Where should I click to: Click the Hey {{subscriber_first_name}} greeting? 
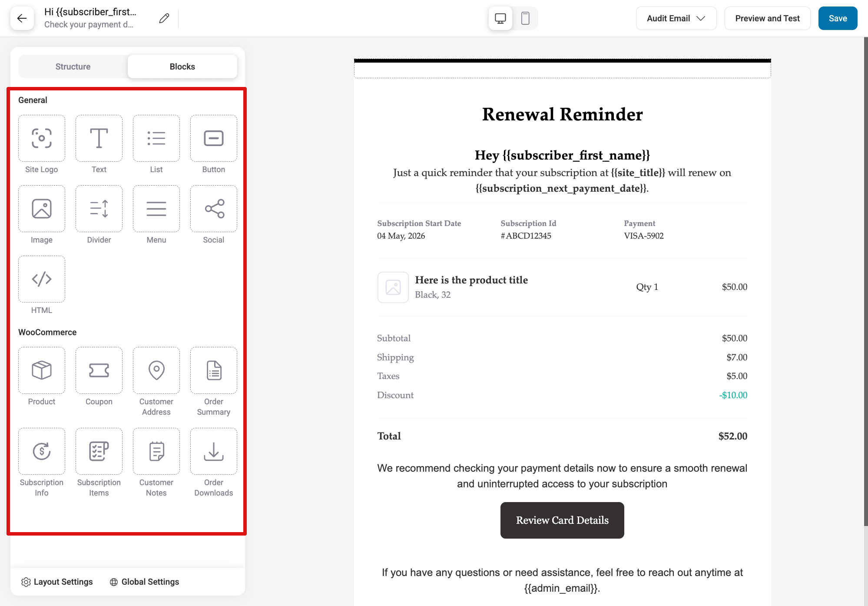pos(562,155)
